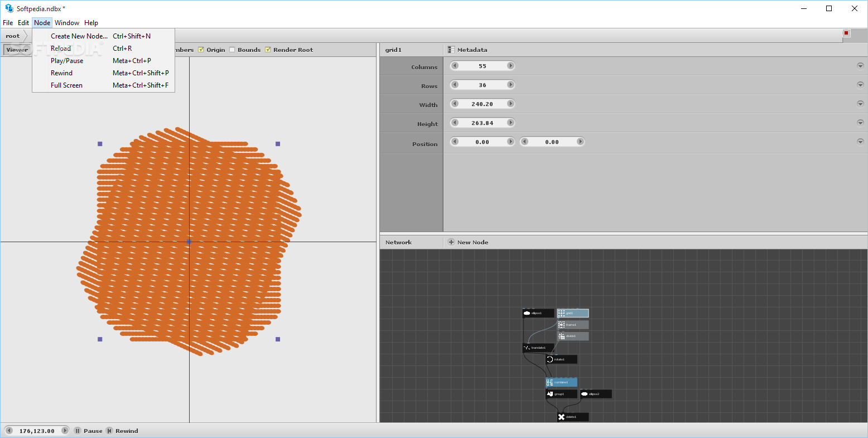Screen dimensions: 868x438
Task: Open the Position parameter options arrow
Action: click(860, 142)
